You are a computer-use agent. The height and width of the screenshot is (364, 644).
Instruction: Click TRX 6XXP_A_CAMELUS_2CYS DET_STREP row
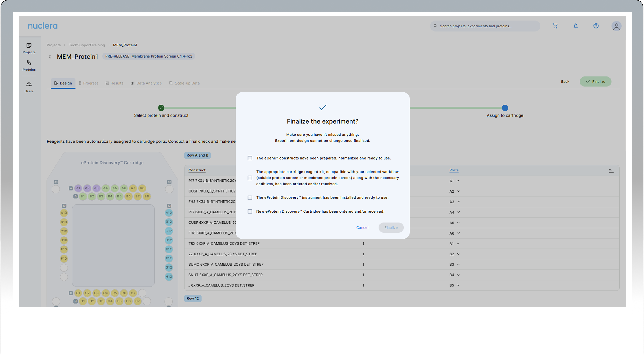click(402, 243)
